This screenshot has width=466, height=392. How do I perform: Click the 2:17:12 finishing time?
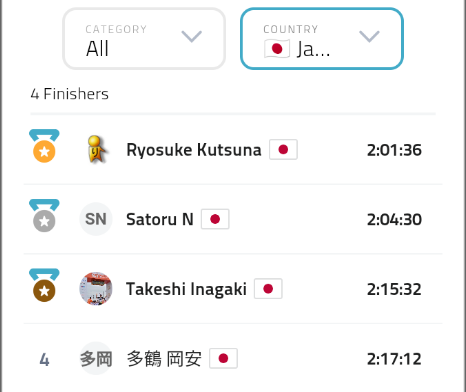click(394, 359)
